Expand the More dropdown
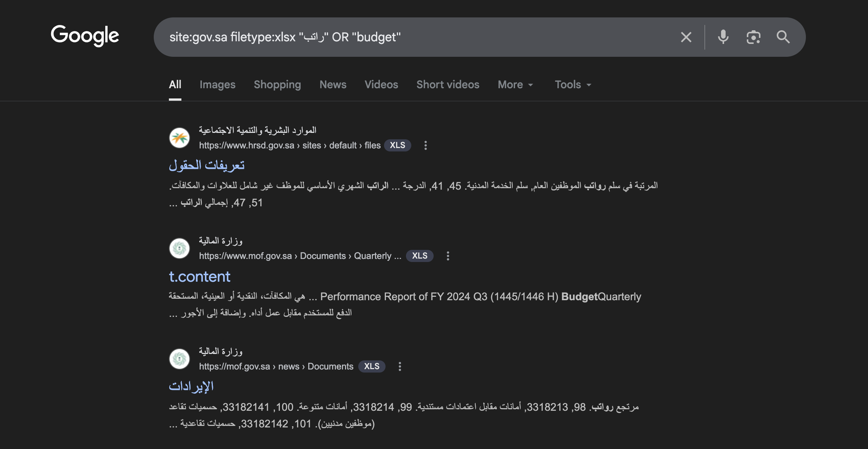The image size is (868, 449). click(515, 84)
